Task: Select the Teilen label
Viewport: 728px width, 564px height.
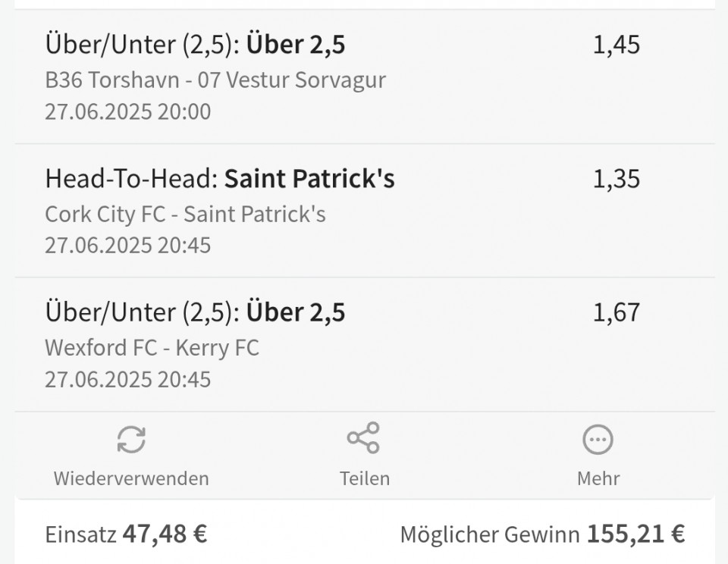Action: coord(365,478)
